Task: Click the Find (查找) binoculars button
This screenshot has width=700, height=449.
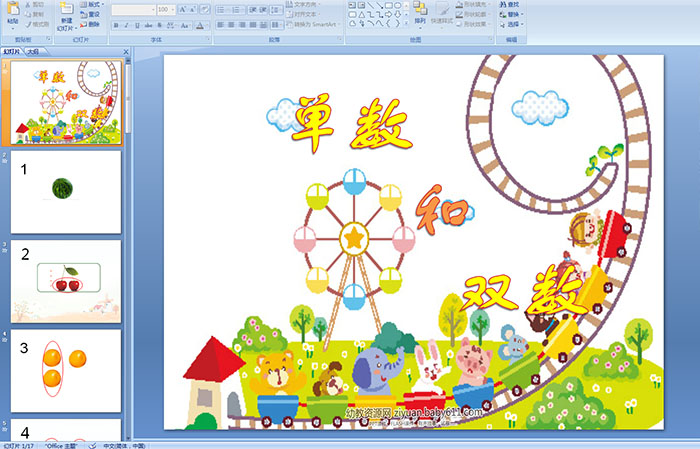Action: [x=509, y=4]
